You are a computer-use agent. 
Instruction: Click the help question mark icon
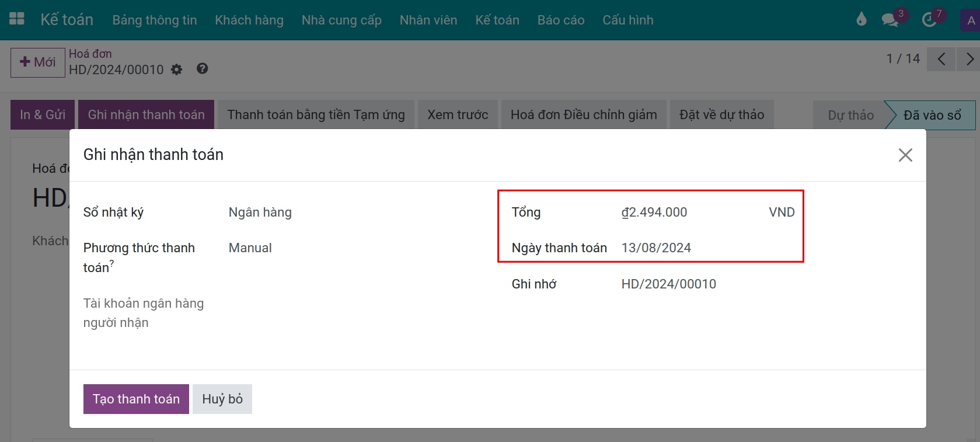click(202, 69)
